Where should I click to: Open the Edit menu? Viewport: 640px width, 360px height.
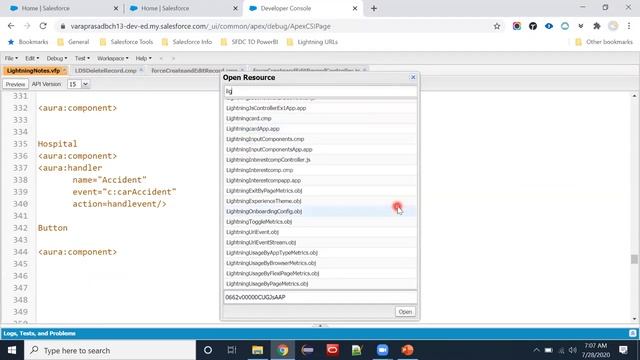32,58
